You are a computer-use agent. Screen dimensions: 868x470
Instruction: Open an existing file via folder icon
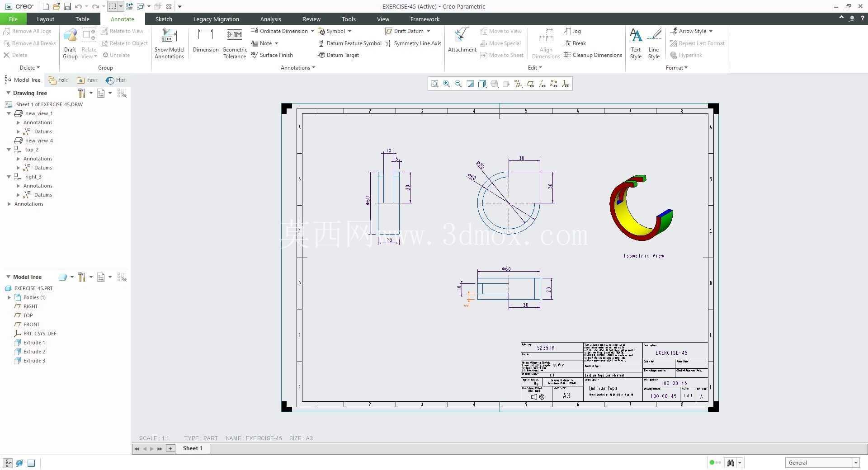pos(56,6)
